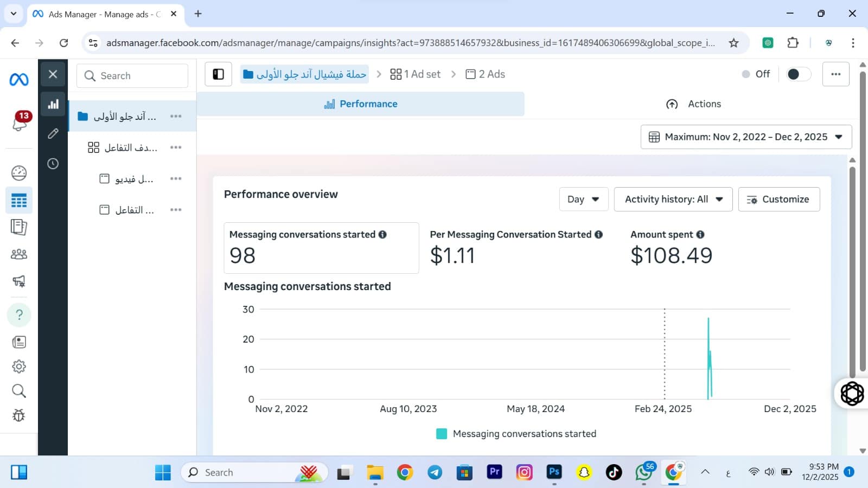This screenshot has width=868, height=488.
Task: Open the charts insights panel icon
Action: point(53,105)
